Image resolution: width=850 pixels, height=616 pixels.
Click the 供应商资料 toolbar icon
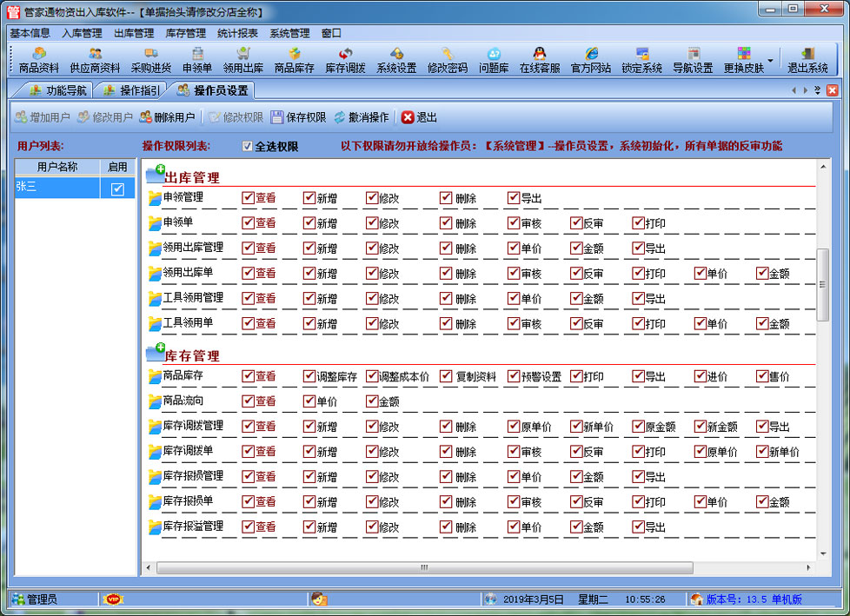tap(95, 59)
